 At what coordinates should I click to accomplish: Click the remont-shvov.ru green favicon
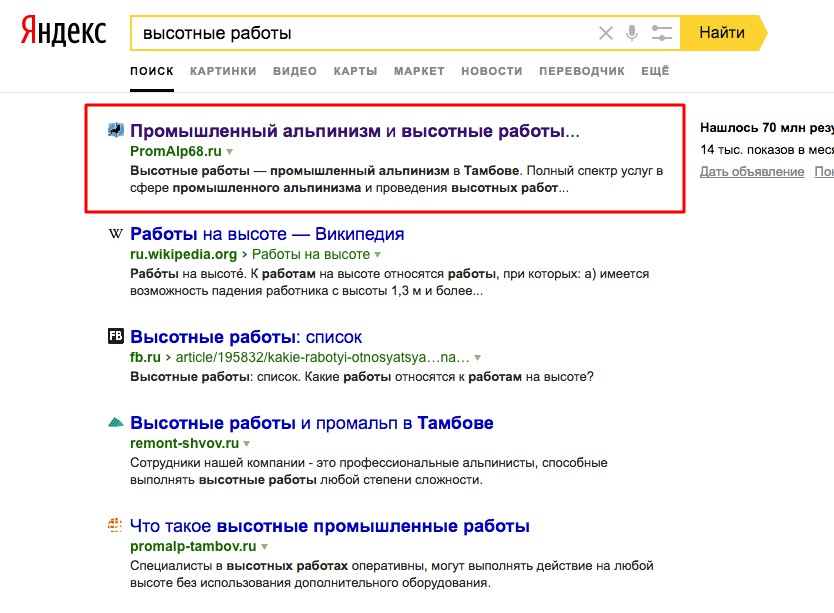(115, 423)
